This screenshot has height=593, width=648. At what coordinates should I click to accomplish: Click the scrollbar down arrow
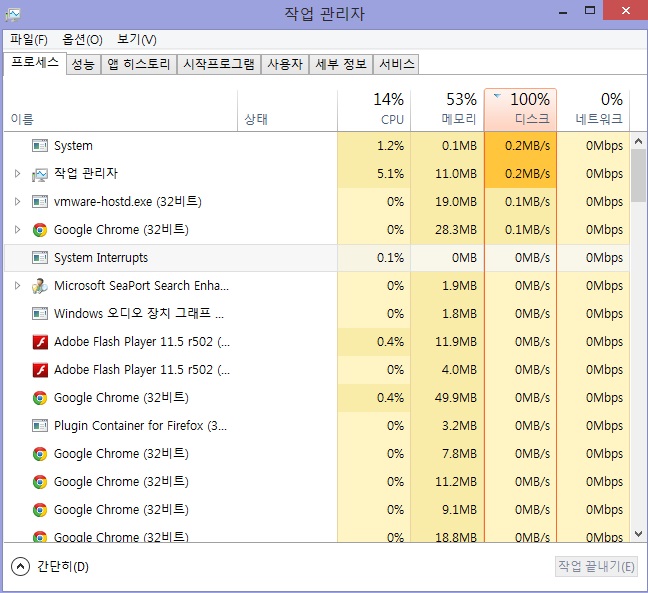pos(638,534)
